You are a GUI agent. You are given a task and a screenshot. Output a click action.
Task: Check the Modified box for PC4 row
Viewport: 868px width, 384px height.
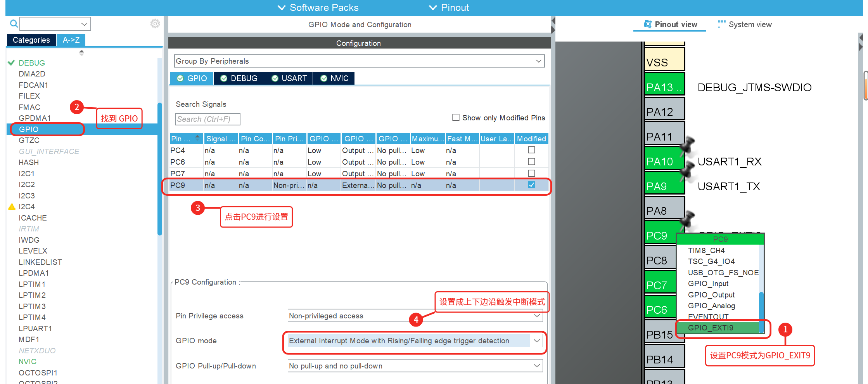tap(531, 150)
